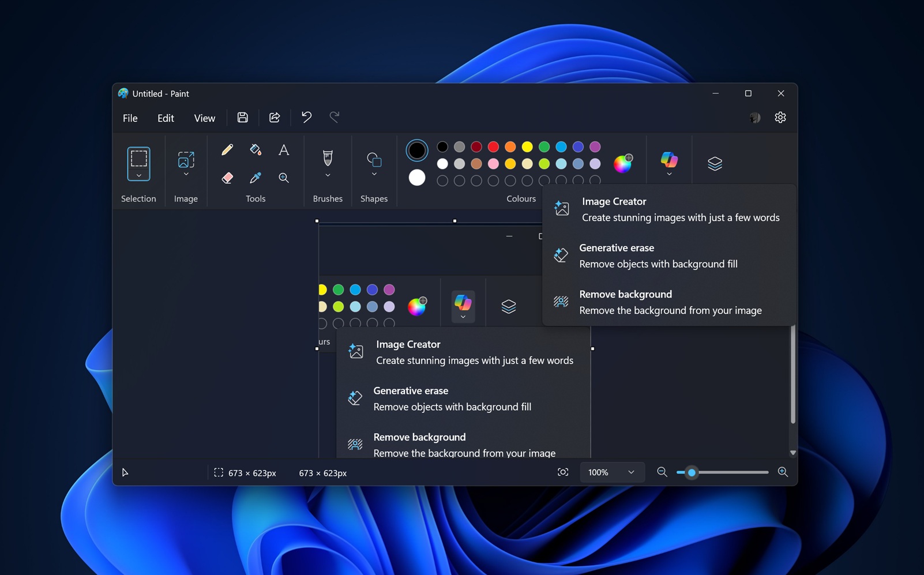Open the zoom level dropdown

point(611,472)
